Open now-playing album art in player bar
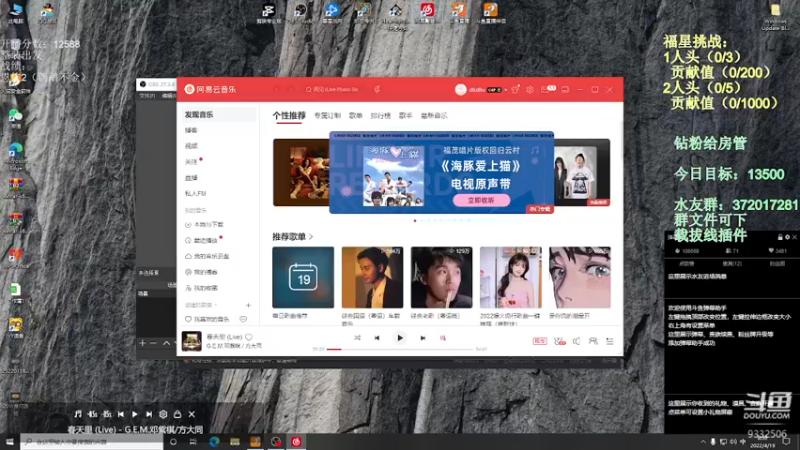Viewport: 800px width, 450px height. point(192,341)
